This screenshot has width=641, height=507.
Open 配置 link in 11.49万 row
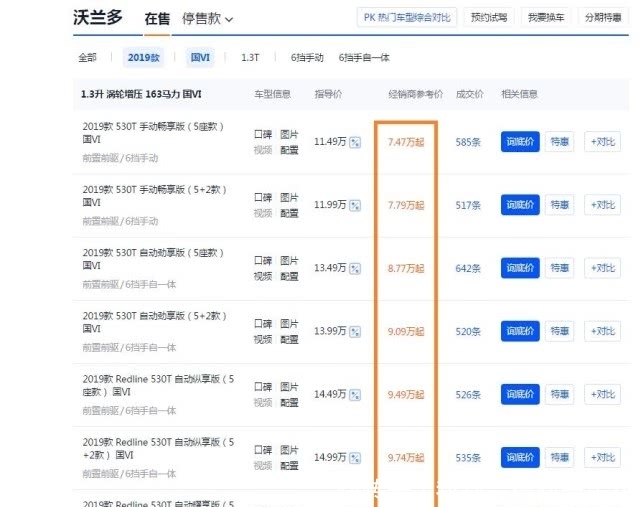coord(289,150)
